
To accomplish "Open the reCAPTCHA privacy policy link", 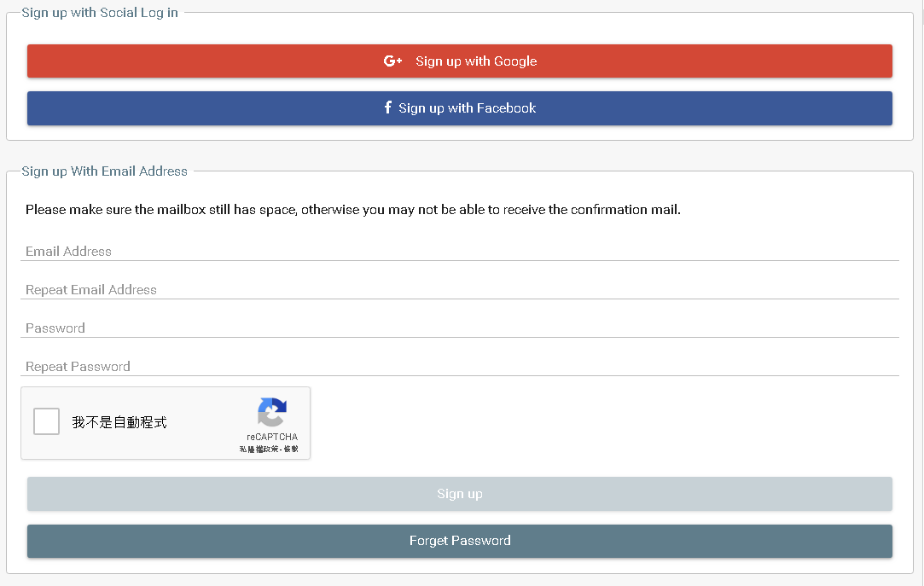I will point(257,449).
